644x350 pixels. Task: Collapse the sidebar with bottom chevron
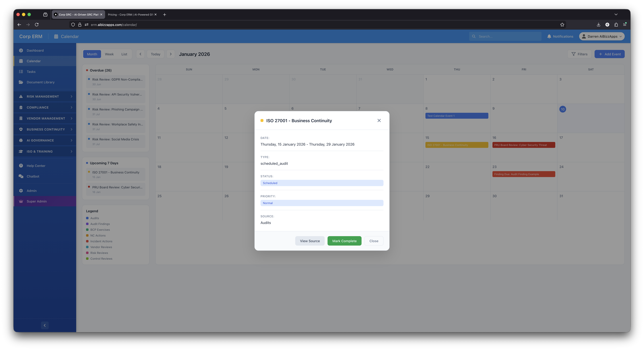[45, 326]
